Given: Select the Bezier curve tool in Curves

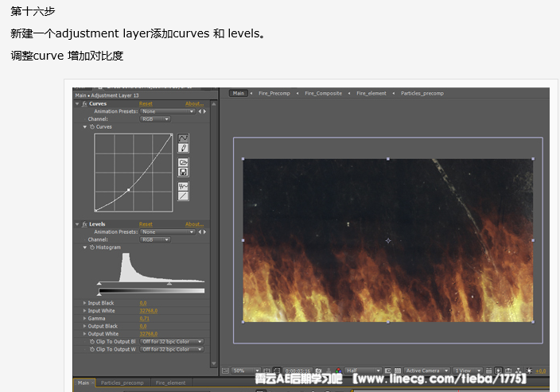Looking at the screenshot, I should [183, 138].
